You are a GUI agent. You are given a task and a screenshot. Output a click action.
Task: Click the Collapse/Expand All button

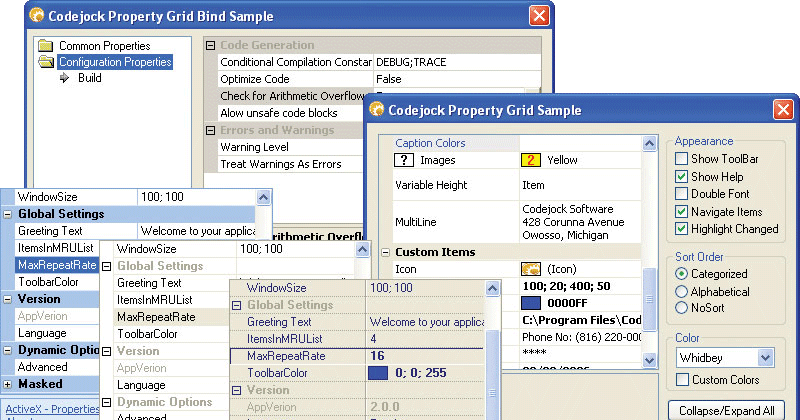727,410
